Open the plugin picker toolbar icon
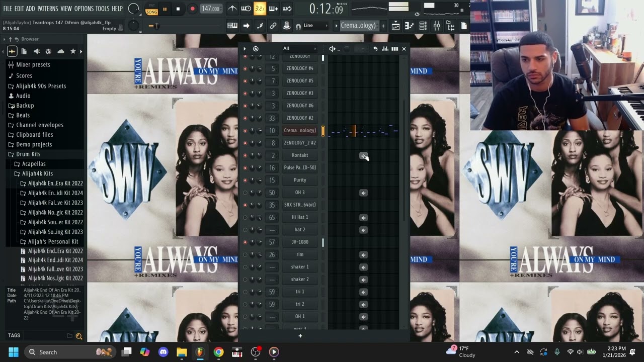Screen dimensions: 644x362 click(x=450, y=26)
